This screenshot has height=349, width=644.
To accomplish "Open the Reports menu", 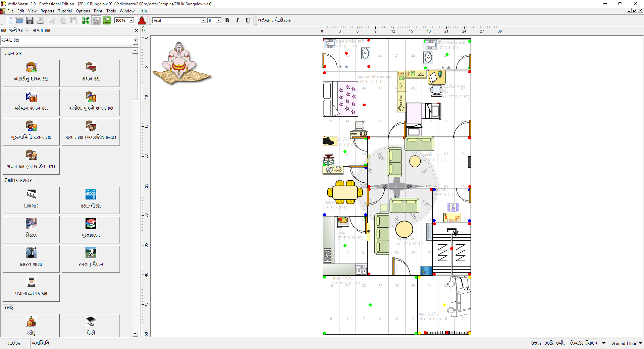I will [x=47, y=11].
